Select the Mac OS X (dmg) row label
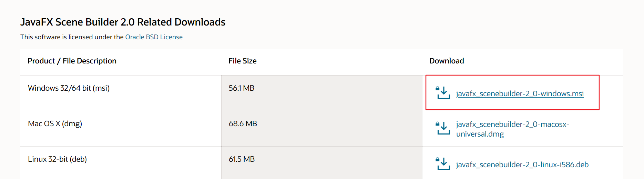This screenshot has width=644, height=179. point(55,123)
